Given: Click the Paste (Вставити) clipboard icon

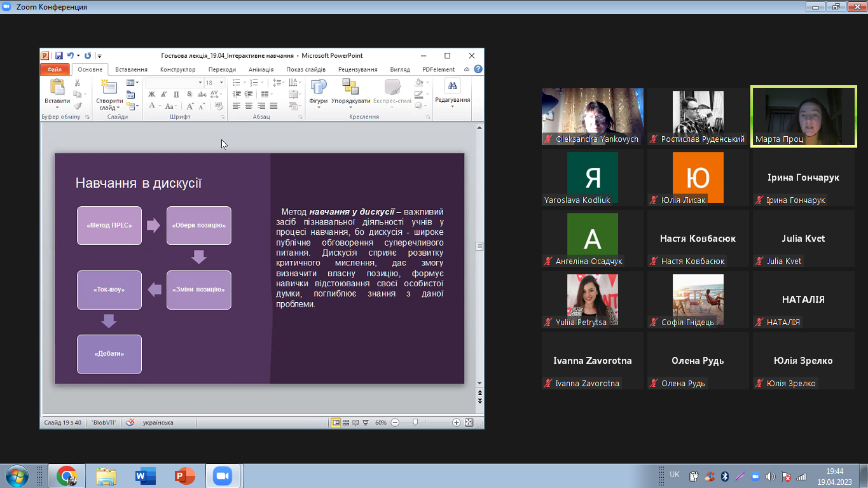Looking at the screenshot, I should (x=57, y=88).
